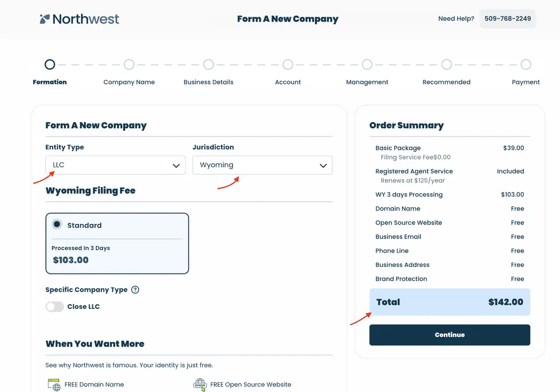Select the Standard filing fee radio button
The image size is (560, 392).
[x=57, y=224]
